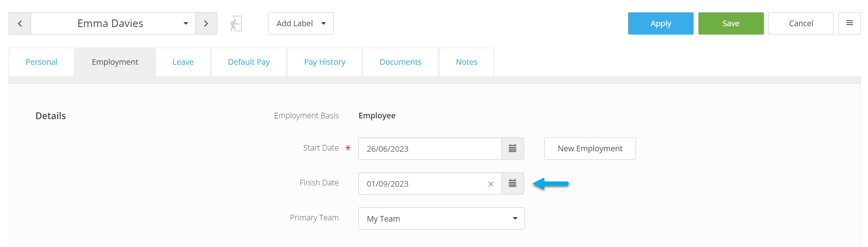Switch to the Leave tab

[x=183, y=62]
